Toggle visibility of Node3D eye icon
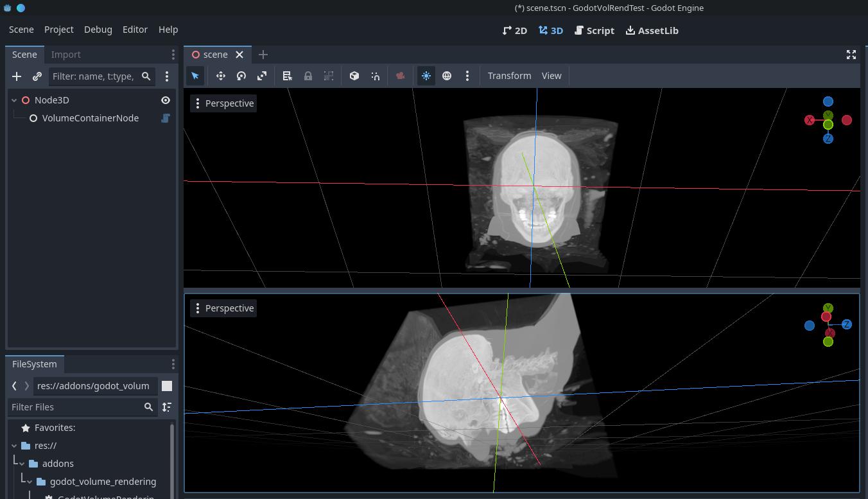 pyautogui.click(x=166, y=100)
